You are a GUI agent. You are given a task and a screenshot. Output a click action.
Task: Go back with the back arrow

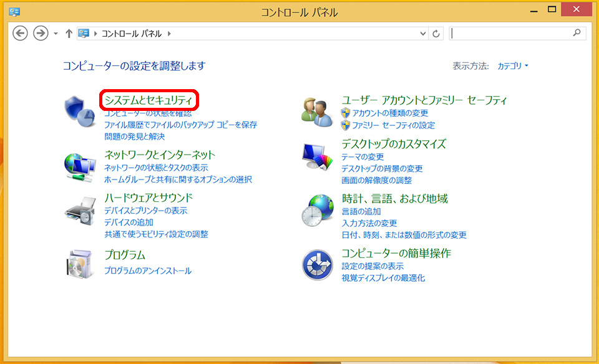click(20, 33)
